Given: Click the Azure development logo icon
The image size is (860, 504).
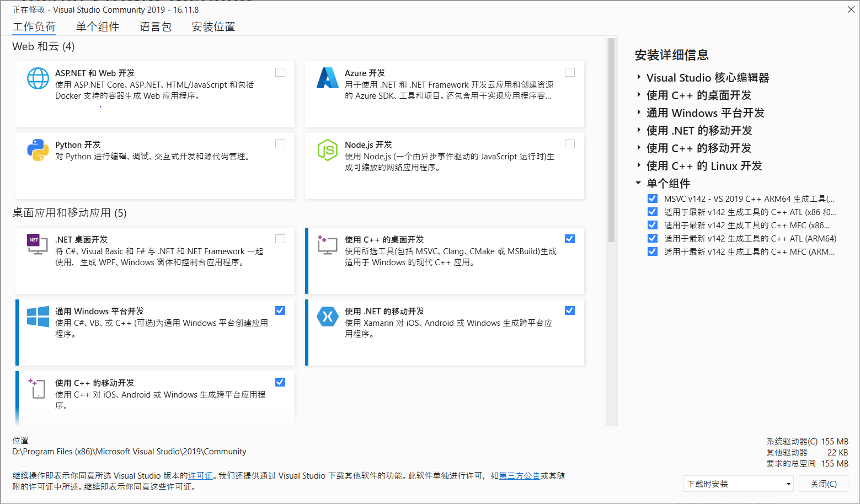Looking at the screenshot, I should point(328,78).
